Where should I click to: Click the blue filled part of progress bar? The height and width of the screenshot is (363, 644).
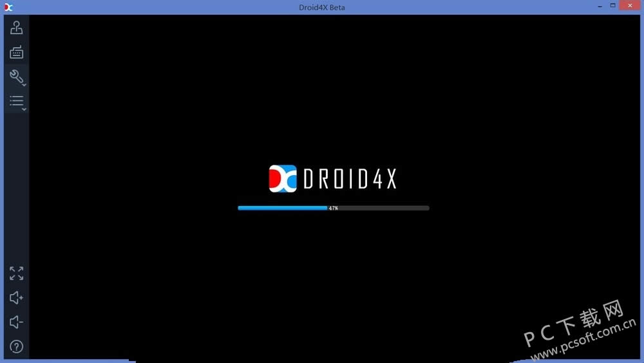pyautogui.click(x=282, y=208)
